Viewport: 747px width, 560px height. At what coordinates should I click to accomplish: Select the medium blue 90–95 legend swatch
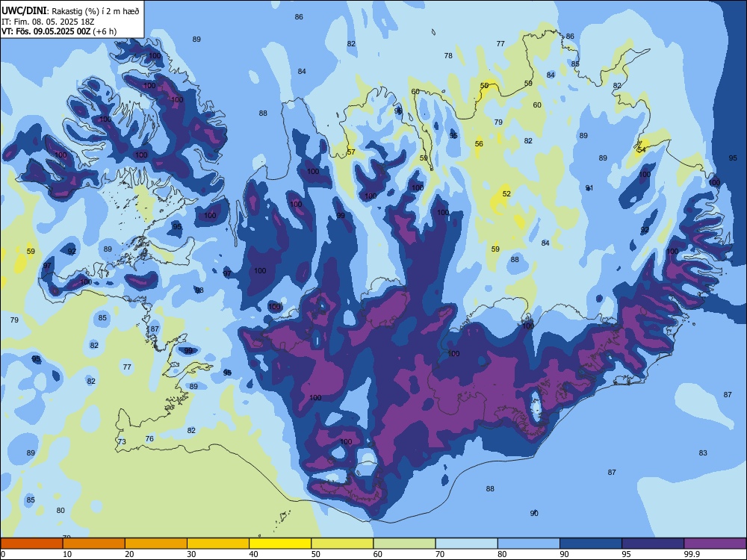(x=591, y=544)
